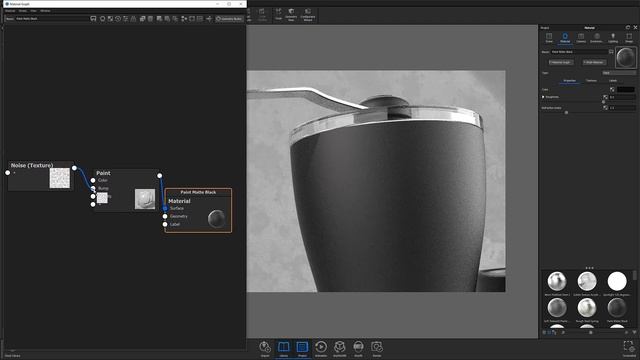Switch to the Environment tab in Project panel

(x=596, y=38)
